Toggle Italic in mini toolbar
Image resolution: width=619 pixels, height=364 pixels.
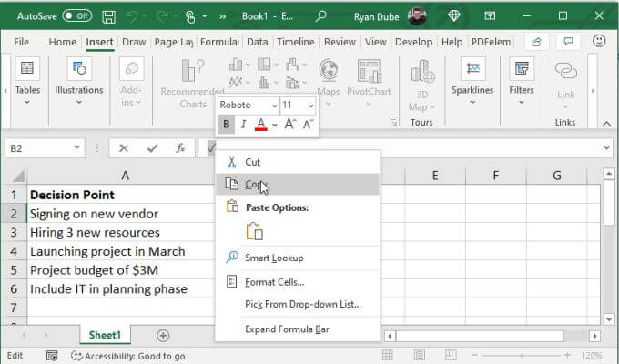coord(243,125)
